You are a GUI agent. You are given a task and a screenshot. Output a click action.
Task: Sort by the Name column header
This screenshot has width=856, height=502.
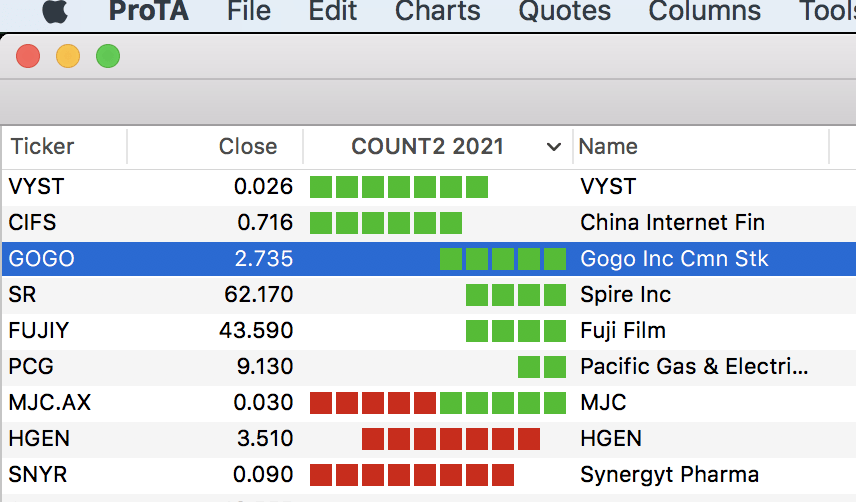[608, 146]
